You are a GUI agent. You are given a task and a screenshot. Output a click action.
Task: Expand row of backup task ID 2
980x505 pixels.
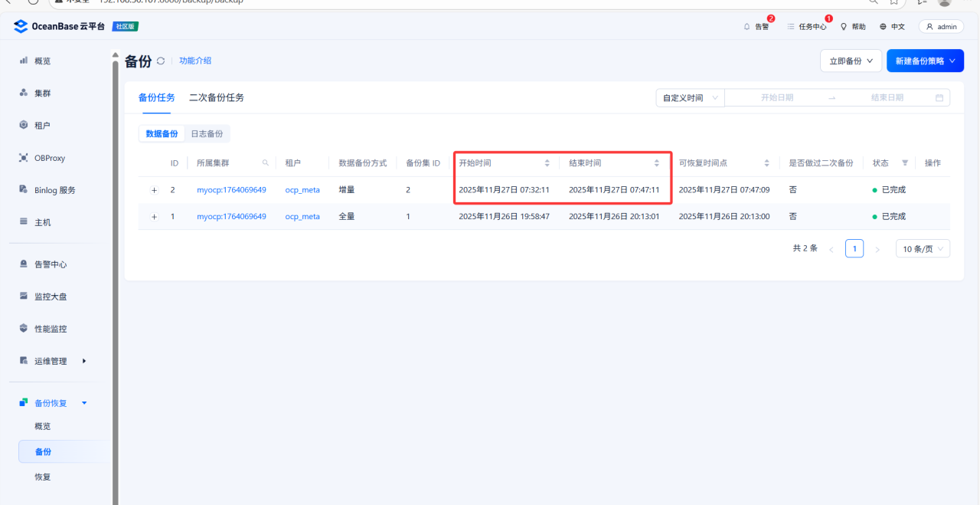coord(154,190)
